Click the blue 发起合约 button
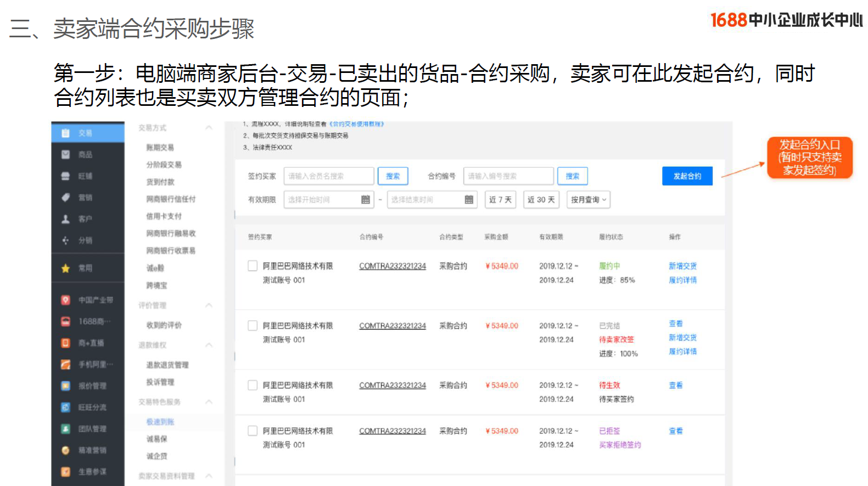 687,176
